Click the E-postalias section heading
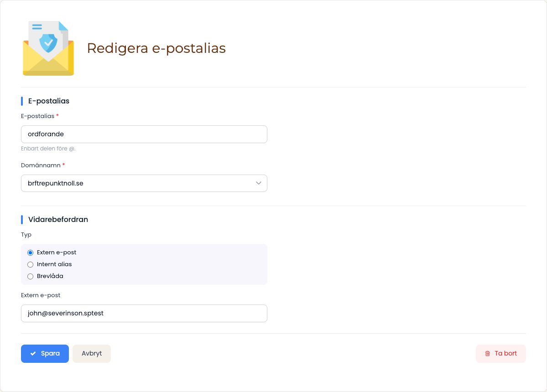The width and height of the screenshot is (547, 392). pyautogui.click(x=49, y=101)
